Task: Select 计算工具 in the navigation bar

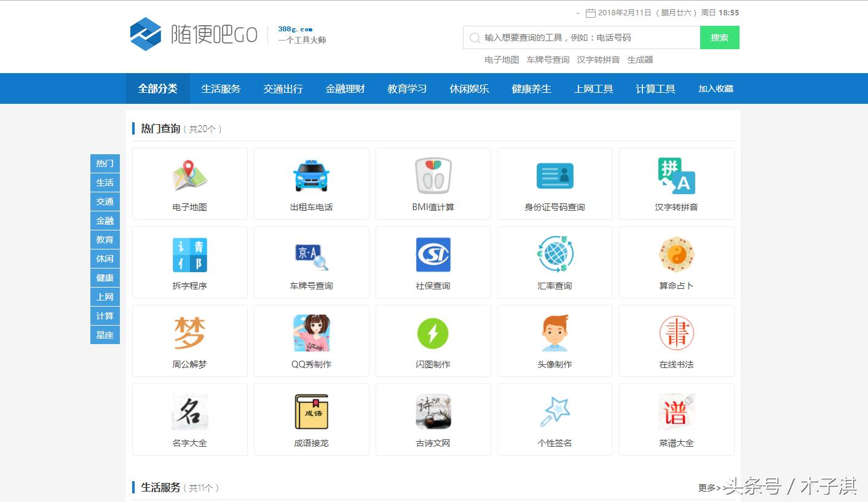Action: pyautogui.click(x=655, y=88)
